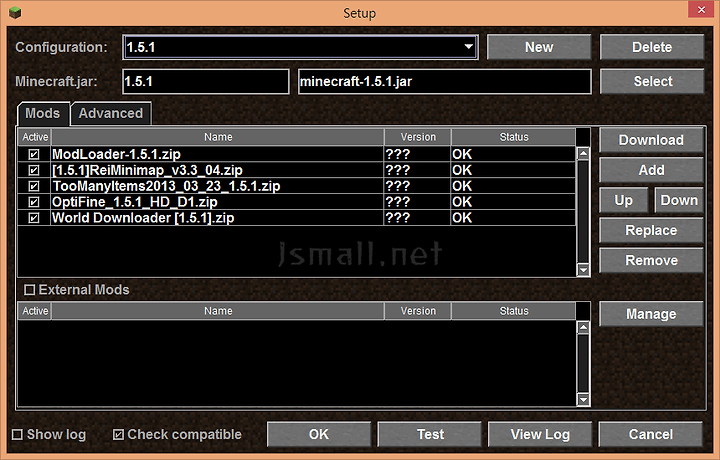
Task: Select the [1.5.1]ReiMinimap_v3.3_04.zip row
Action: pyautogui.click(x=297, y=170)
